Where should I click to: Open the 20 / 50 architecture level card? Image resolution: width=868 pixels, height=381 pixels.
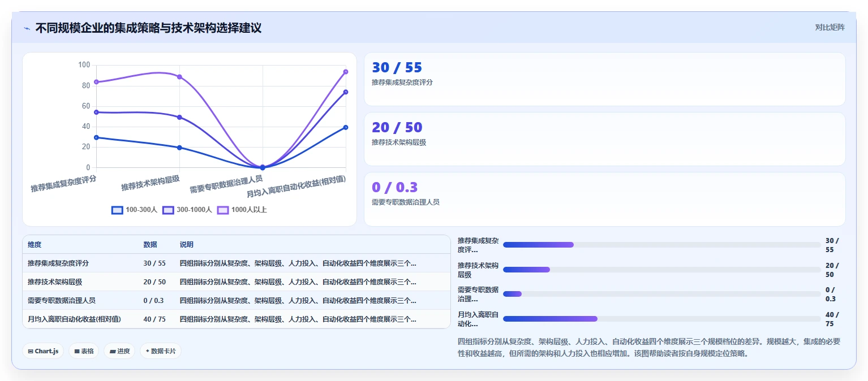[604, 139]
